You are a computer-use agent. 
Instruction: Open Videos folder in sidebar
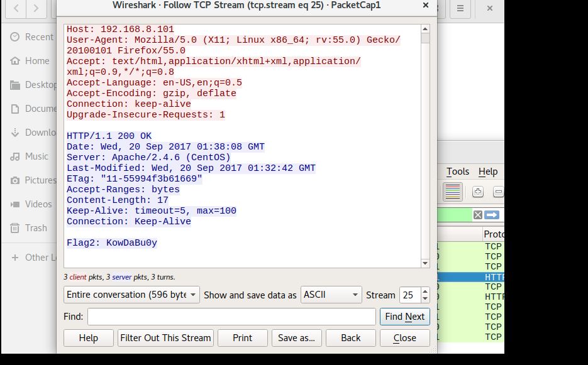coord(31,204)
